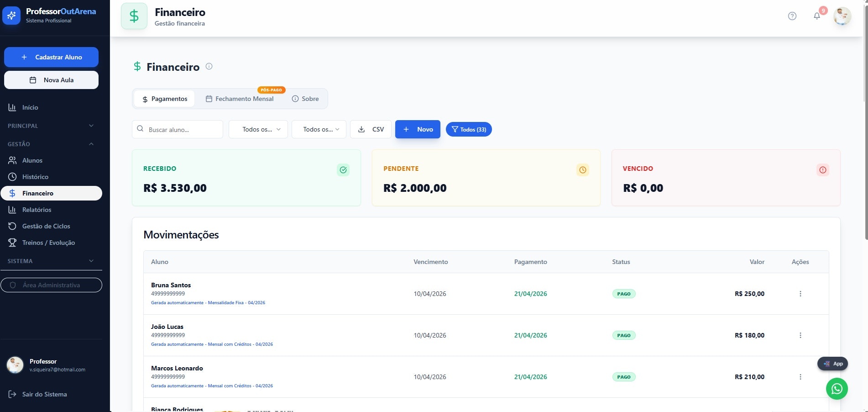Click the email v.siqueira7@hotmail.com

(x=58, y=370)
